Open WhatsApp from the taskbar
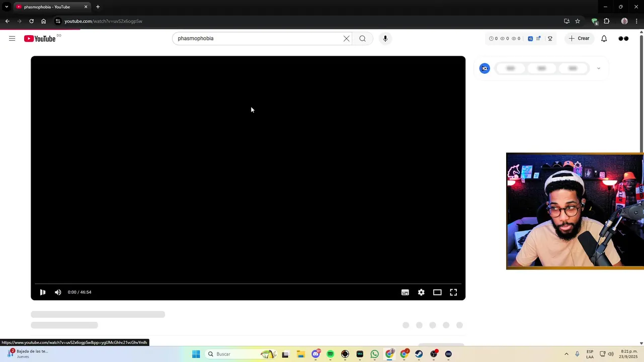This screenshot has height=362, width=644. [x=374, y=354]
